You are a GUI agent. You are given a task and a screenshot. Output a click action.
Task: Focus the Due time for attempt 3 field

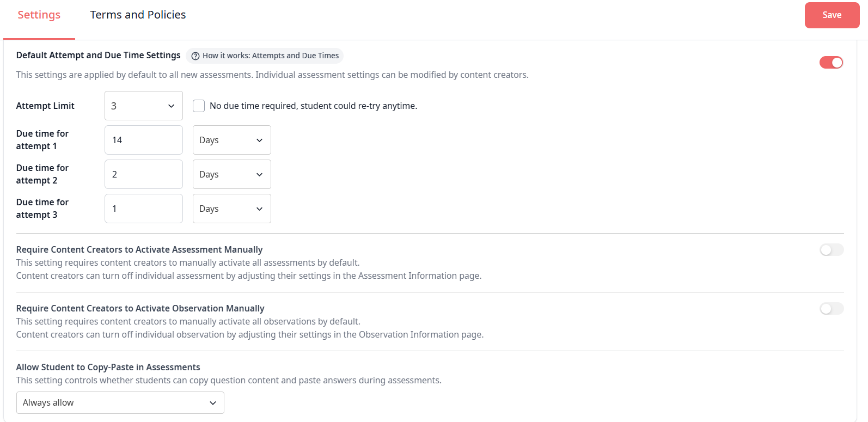click(x=143, y=209)
